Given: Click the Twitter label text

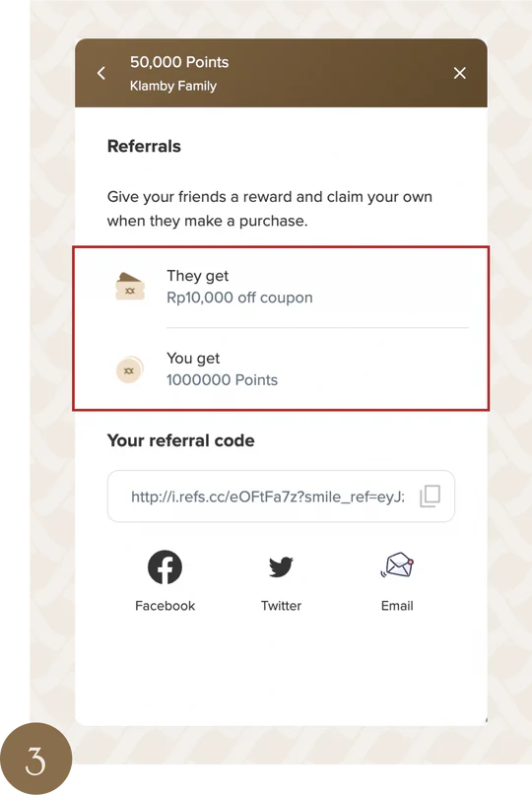Looking at the screenshot, I should point(281,606).
